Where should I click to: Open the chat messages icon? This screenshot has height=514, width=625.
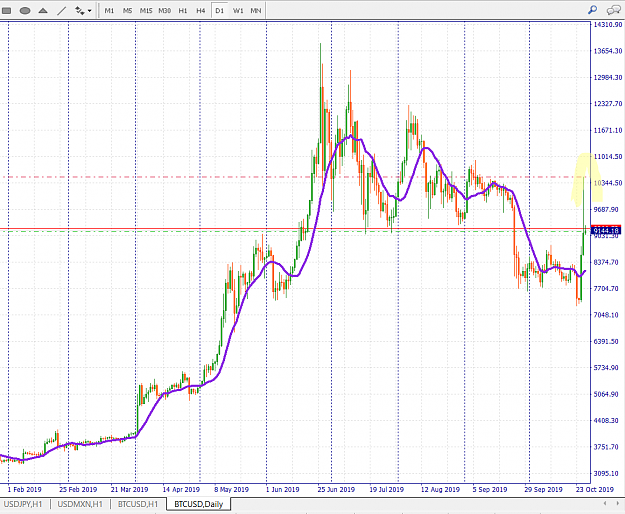[x=613, y=10]
